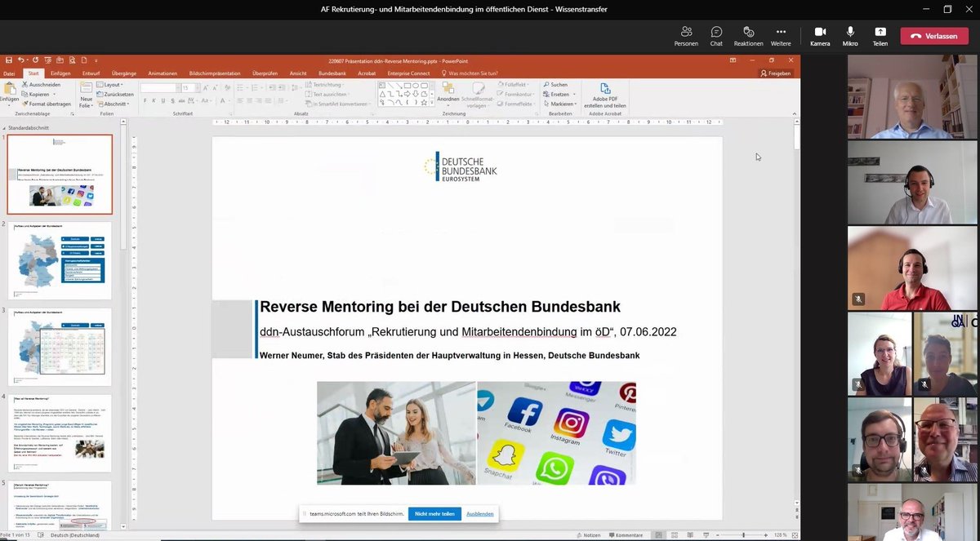Open Reaktionen menu in Teams

tap(748, 36)
